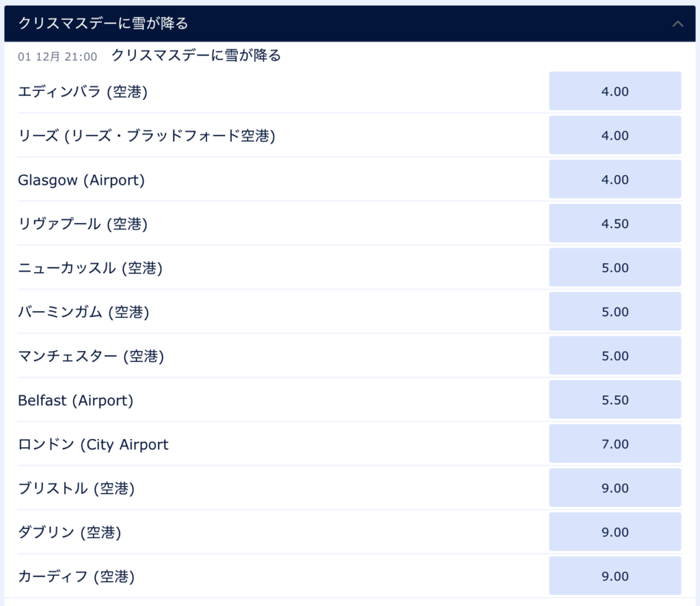Collapse the クリスマスデーに雪が降る section chevron
The image size is (700, 606).
[677, 24]
